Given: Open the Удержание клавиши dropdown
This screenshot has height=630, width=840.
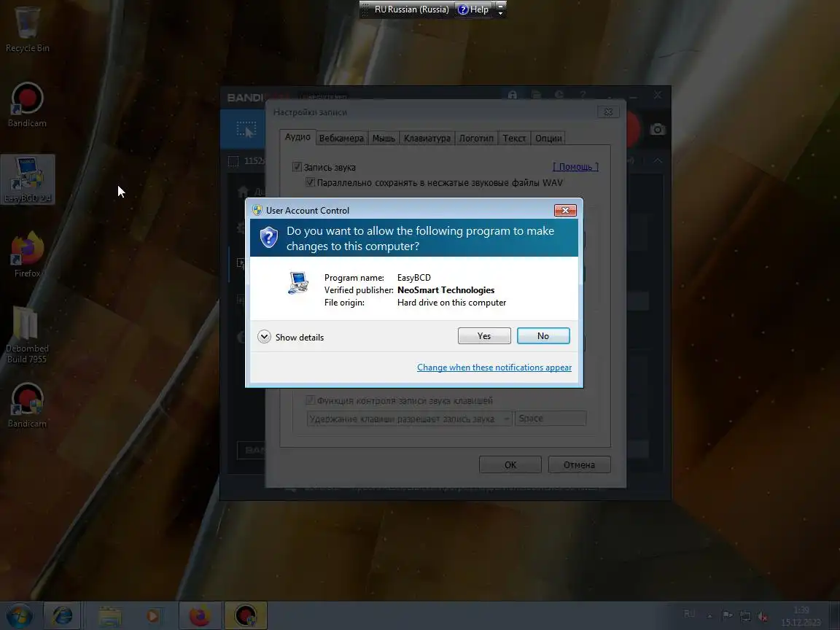Looking at the screenshot, I should 409,419.
